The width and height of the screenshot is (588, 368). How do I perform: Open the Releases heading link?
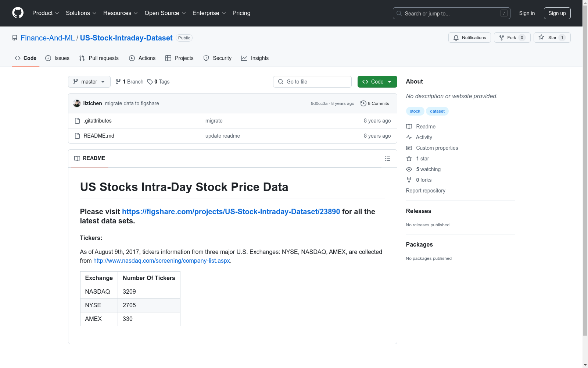pyautogui.click(x=419, y=211)
